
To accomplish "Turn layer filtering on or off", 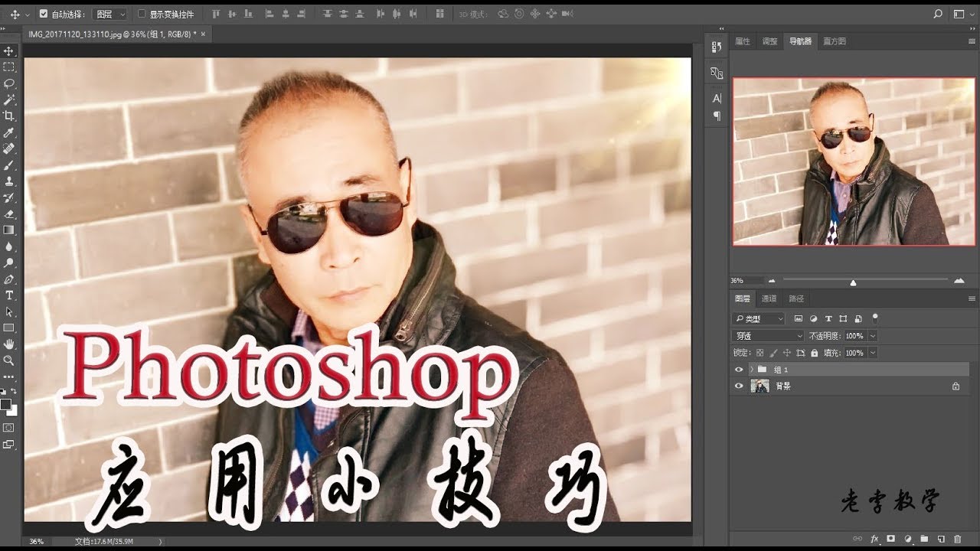I will (875, 318).
